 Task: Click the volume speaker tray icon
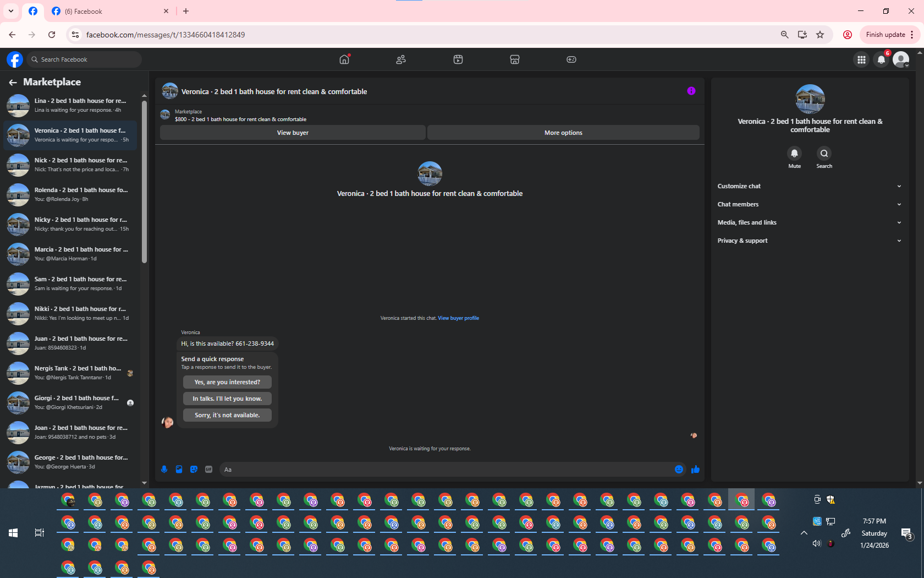click(817, 544)
